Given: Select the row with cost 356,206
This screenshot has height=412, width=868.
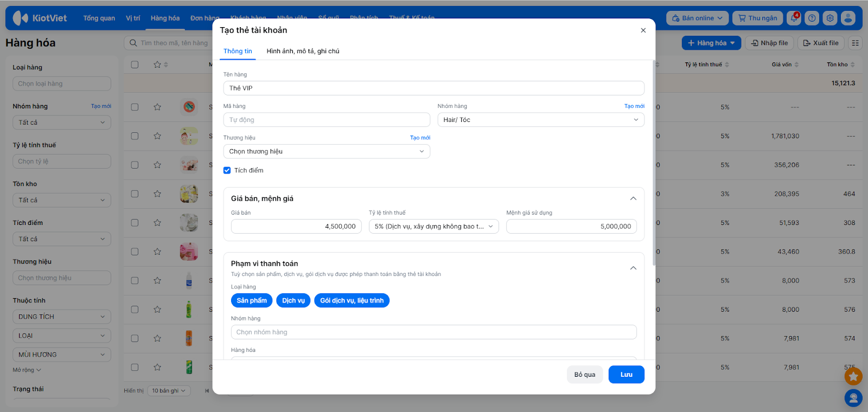Looking at the screenshot, I should point(135,165).
